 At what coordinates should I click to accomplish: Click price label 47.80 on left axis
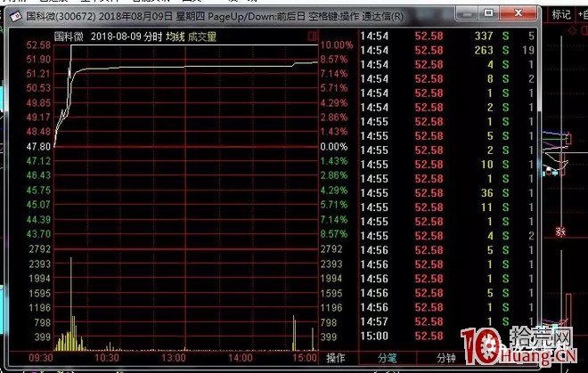pos(38,147)
